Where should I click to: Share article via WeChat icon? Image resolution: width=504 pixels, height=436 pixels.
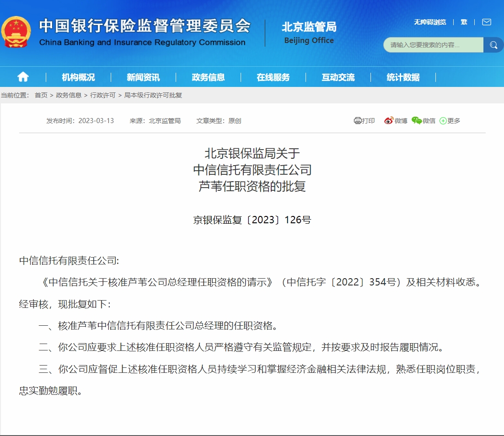(417, 121)
